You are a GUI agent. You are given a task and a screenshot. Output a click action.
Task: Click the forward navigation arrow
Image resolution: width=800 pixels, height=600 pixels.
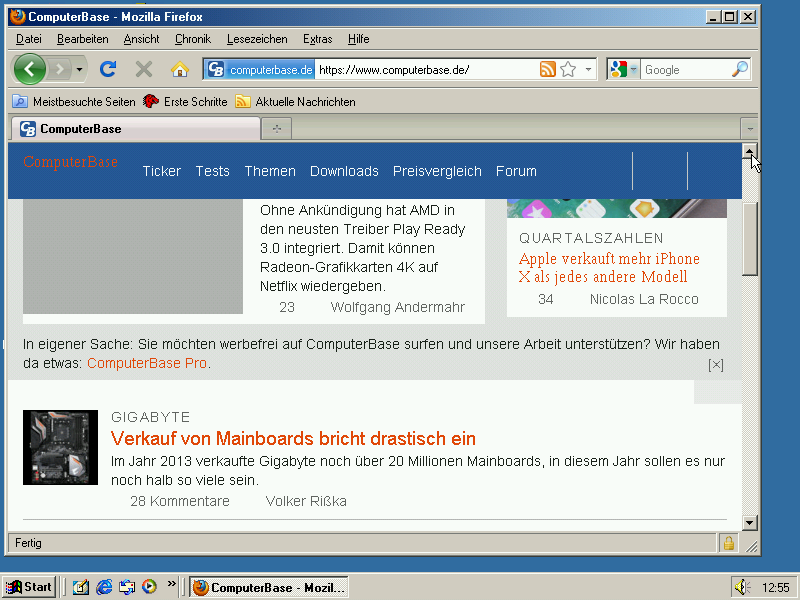click(x=60, y=69)
